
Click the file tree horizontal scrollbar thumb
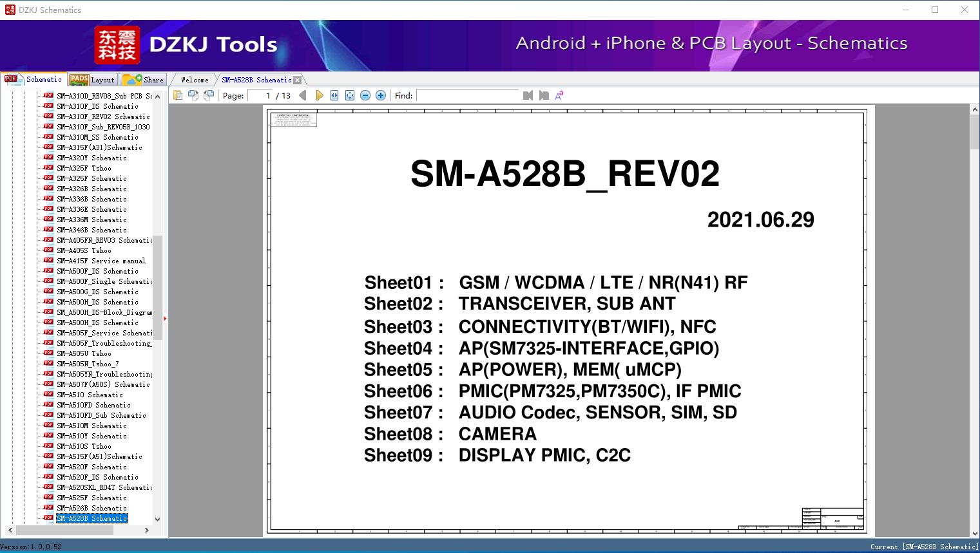pyautogui.click(x=64, y=530)
